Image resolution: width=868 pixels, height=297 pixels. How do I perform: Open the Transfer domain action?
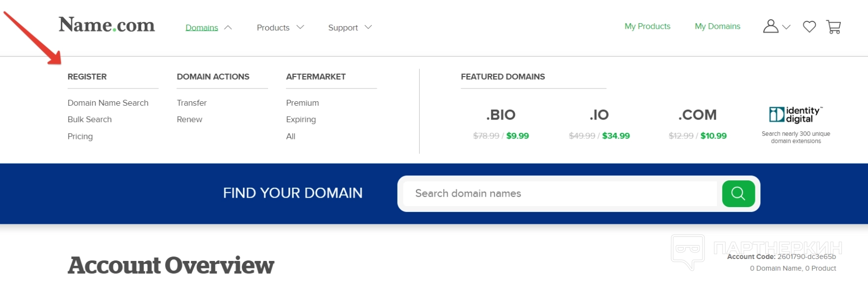pyautogui.click(x=192, y=103)
